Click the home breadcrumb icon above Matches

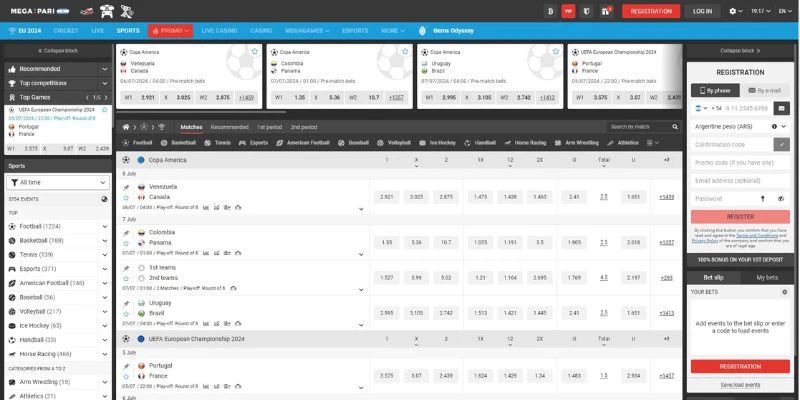(126, 127)
